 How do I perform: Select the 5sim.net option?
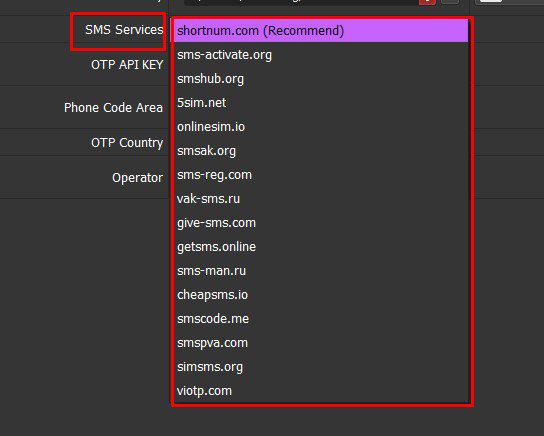(x=321, y=103)
